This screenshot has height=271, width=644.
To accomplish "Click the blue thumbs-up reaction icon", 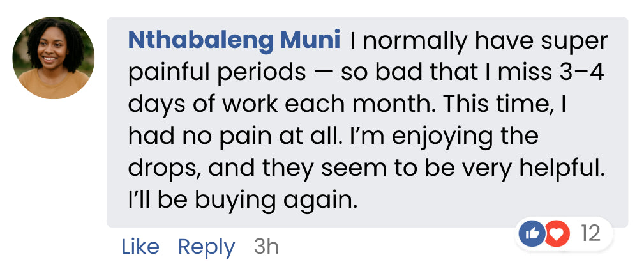I will click(x=534, y=234).
